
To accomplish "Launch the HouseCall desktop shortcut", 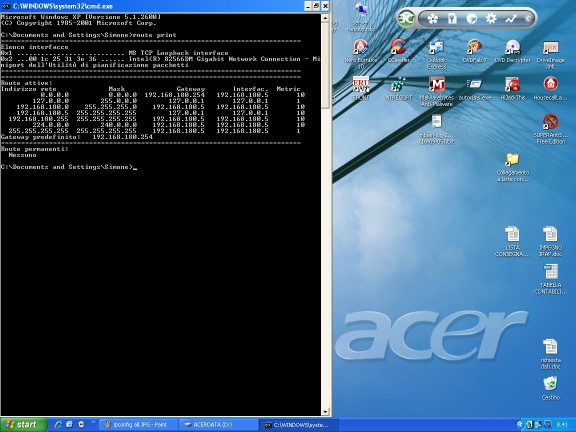I will (x=550, y=88).
